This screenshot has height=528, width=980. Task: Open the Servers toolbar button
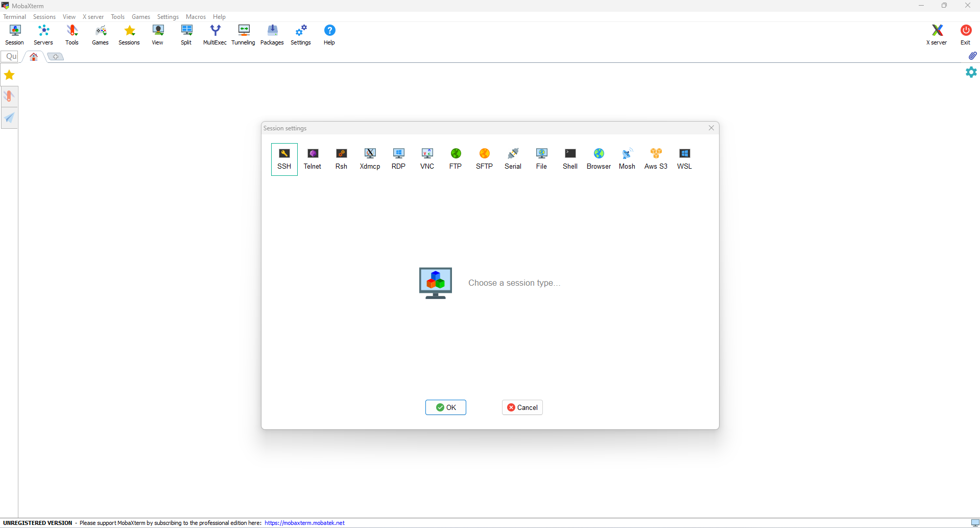coord(43,35)
